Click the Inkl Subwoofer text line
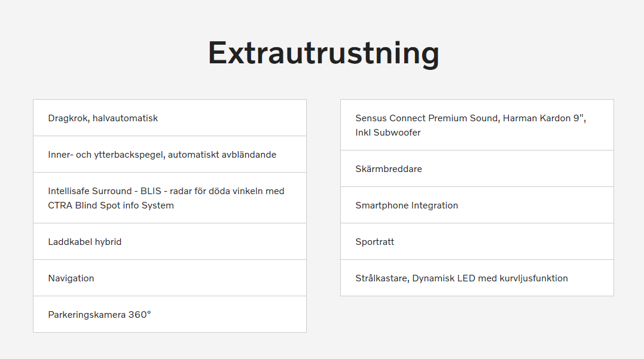This screenshot has height=359, width=644. (x=388, y=133)
